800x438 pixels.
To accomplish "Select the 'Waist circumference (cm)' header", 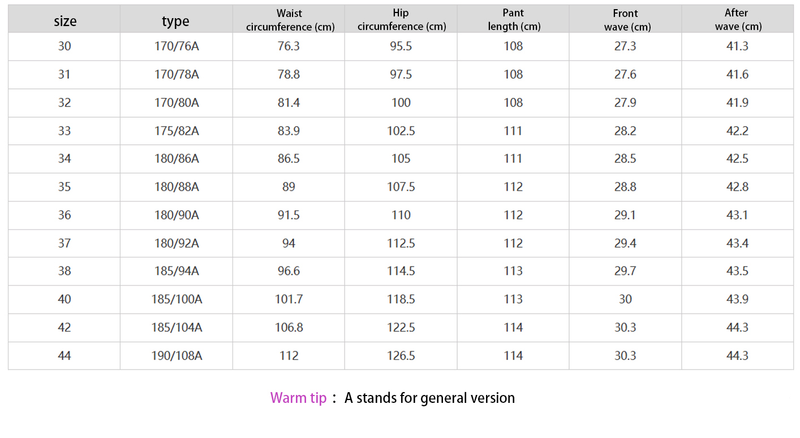I will 289,20.
